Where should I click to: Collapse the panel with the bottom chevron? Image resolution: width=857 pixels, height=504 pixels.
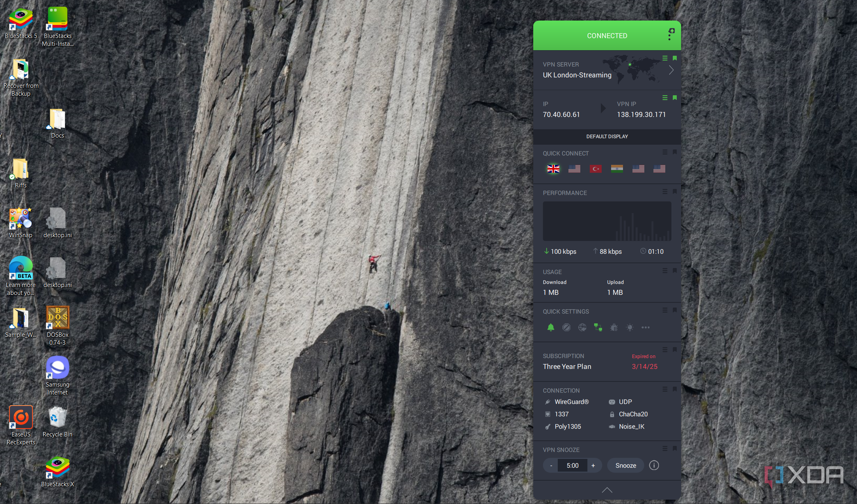[607, 490]
